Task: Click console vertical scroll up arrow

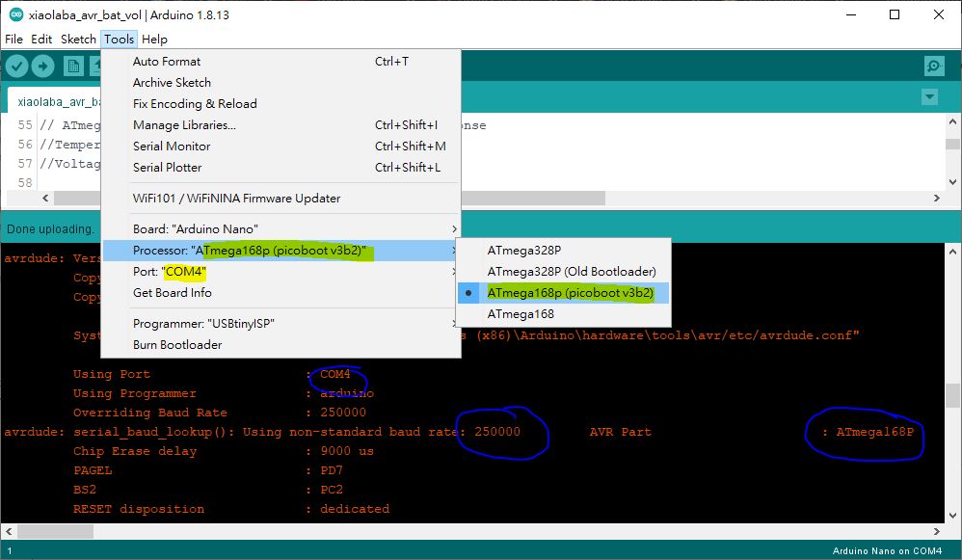Action: 952,252
